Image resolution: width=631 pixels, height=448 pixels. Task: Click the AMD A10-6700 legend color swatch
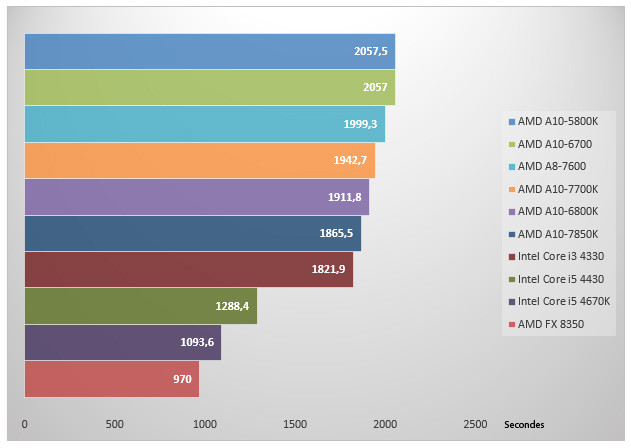[512, 144]
